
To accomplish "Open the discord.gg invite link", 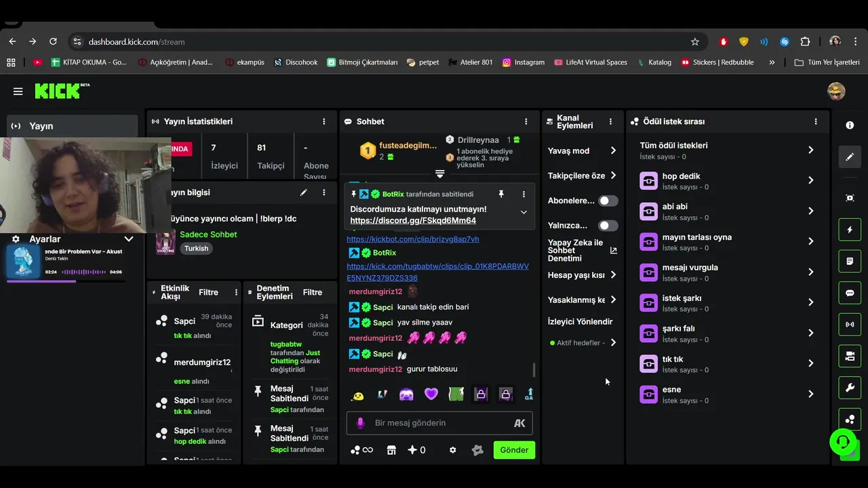I will coord(413,220).
